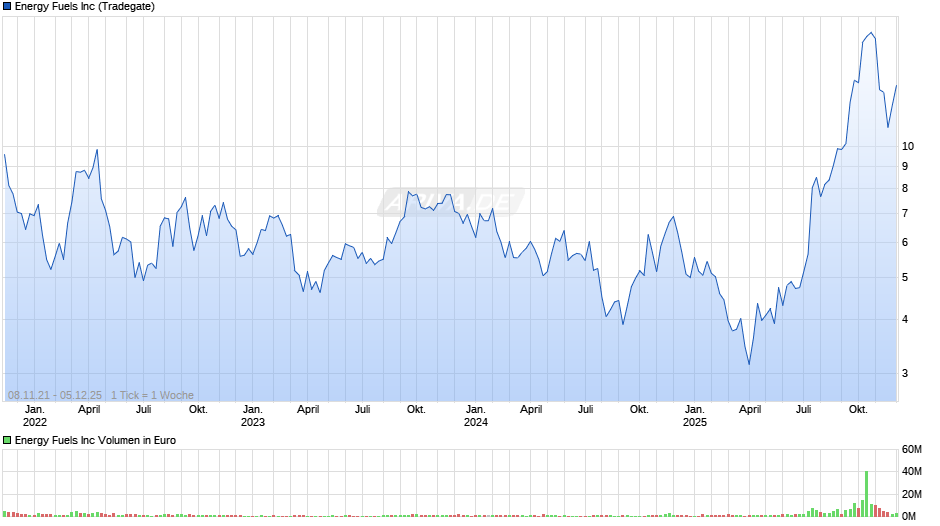Click the '1 Tick = 1 Woche' note
This screenshot has height=526, width=940.
tap(152, 396)
